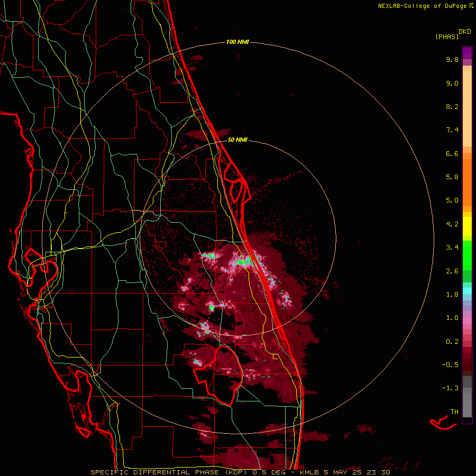Click the 5.0 legend value
Image resolution: width=476 pixels, height=476 pixels.
coord(452,200)
